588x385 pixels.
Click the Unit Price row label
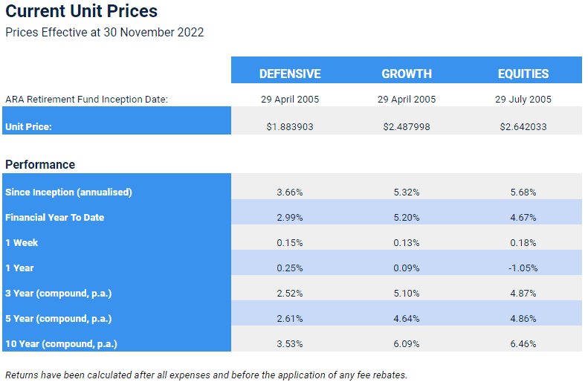28,126
